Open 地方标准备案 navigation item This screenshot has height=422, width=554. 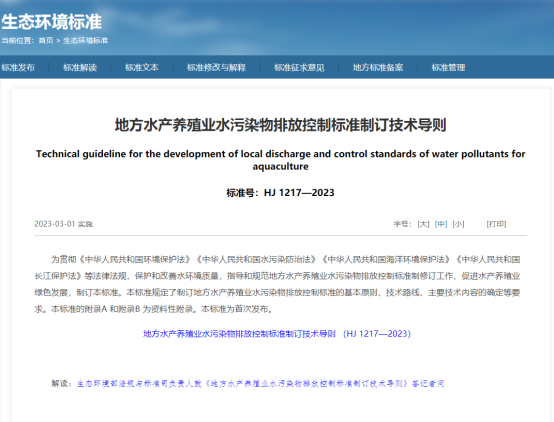tap(378, 67)
